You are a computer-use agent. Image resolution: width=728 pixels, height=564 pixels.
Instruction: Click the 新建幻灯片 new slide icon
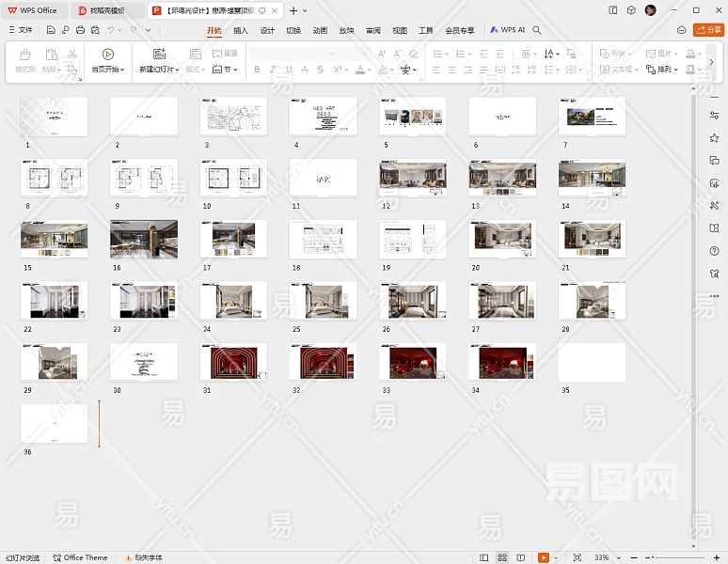pos(159,55)
